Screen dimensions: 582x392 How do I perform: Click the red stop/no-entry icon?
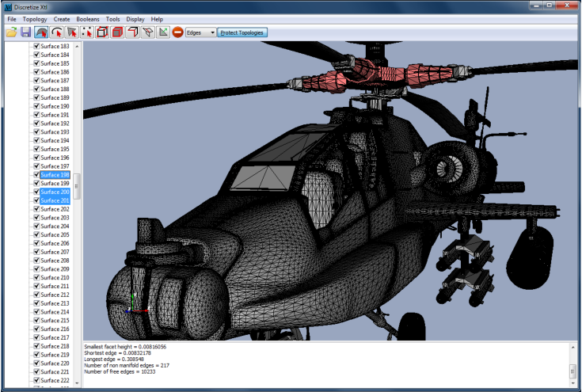[177, 32]
